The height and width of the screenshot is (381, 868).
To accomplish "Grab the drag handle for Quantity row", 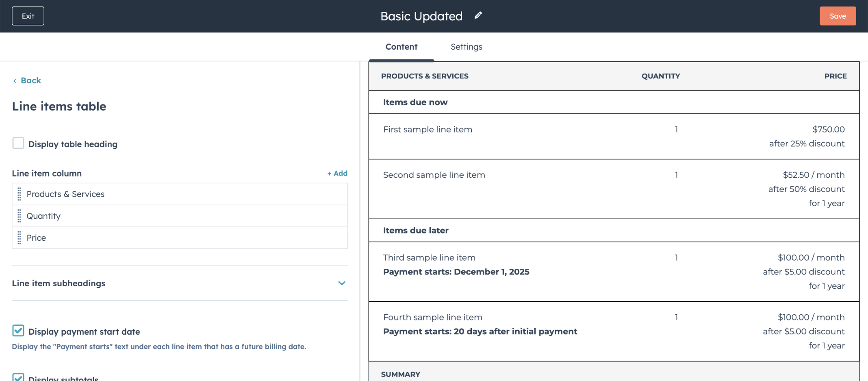I will [19, 216].
